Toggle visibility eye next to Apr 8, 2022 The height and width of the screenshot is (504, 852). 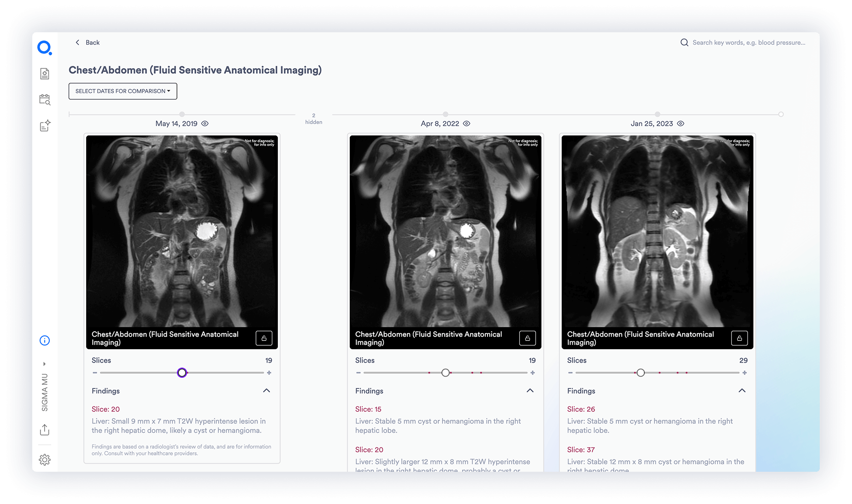coord(466,123)
